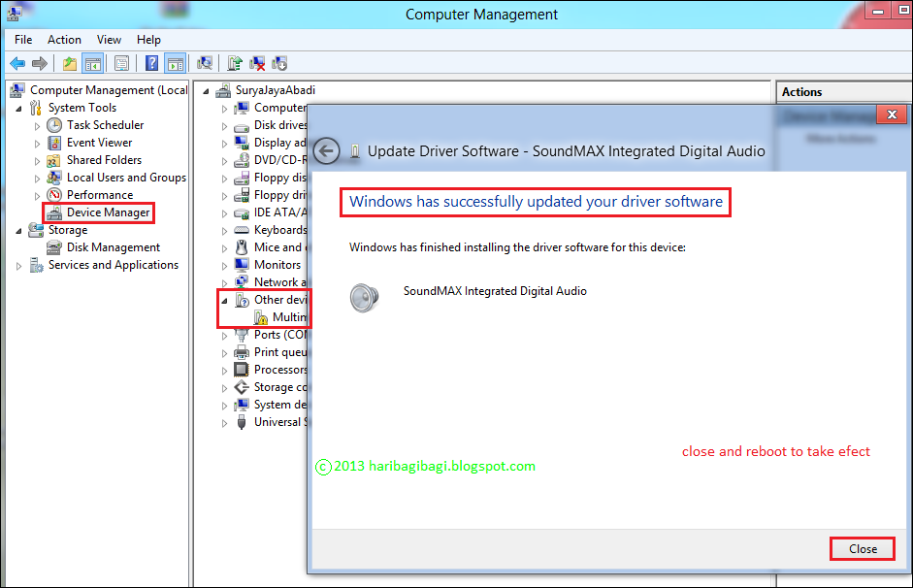Viewport: 913px width, 588px height.
Task: Open the View menu
Action: click(109, 40)
